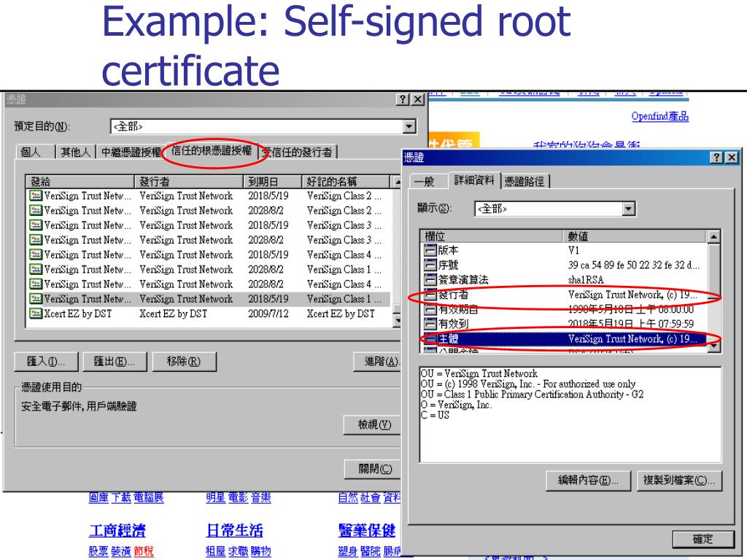Click the 明星 link on the background web page

click(x=216, y=497)
